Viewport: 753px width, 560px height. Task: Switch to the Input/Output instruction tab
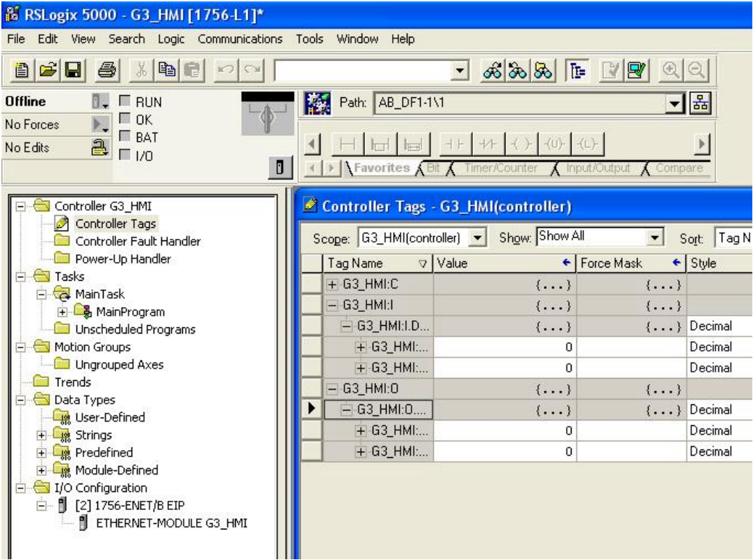click(598, 168)
